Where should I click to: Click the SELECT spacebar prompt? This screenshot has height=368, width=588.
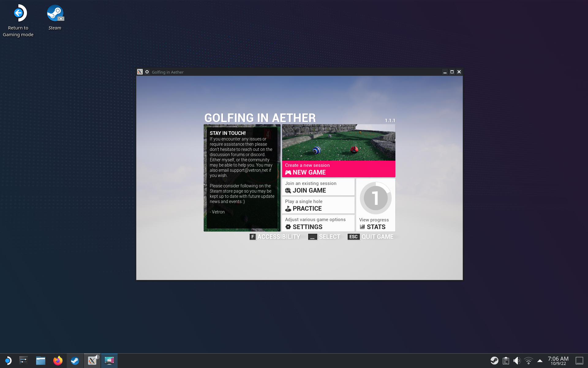point(324,237)
